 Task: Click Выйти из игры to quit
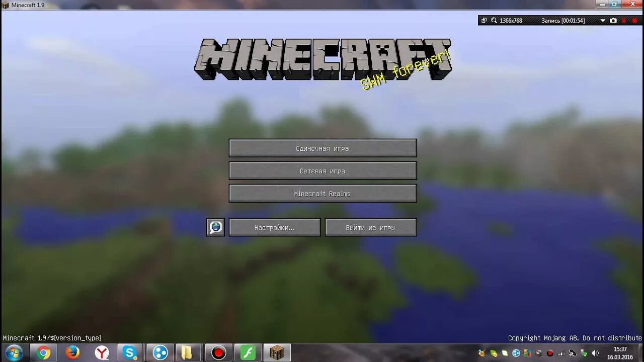tap(370, 227)
